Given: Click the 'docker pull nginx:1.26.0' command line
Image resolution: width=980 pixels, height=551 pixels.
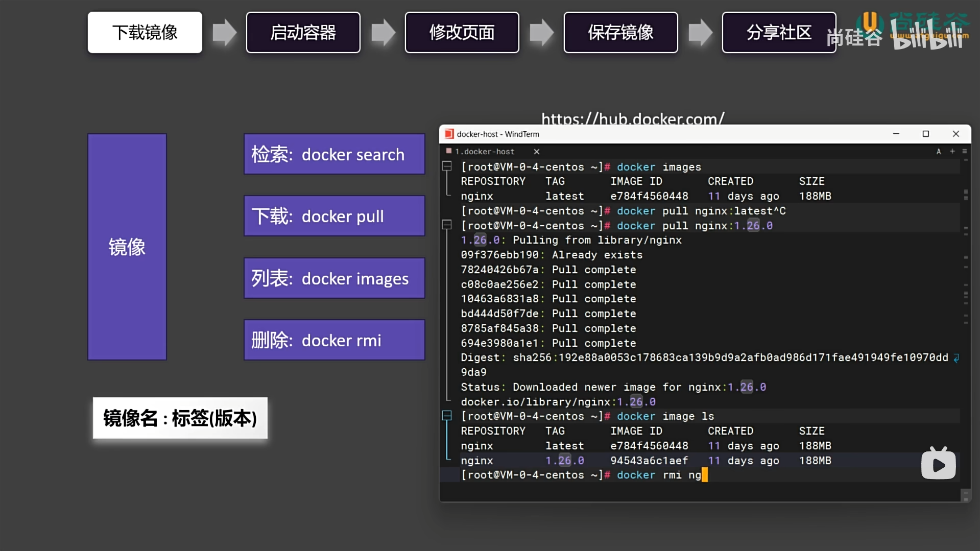Looking at the screenshot, I should point(617,226).
